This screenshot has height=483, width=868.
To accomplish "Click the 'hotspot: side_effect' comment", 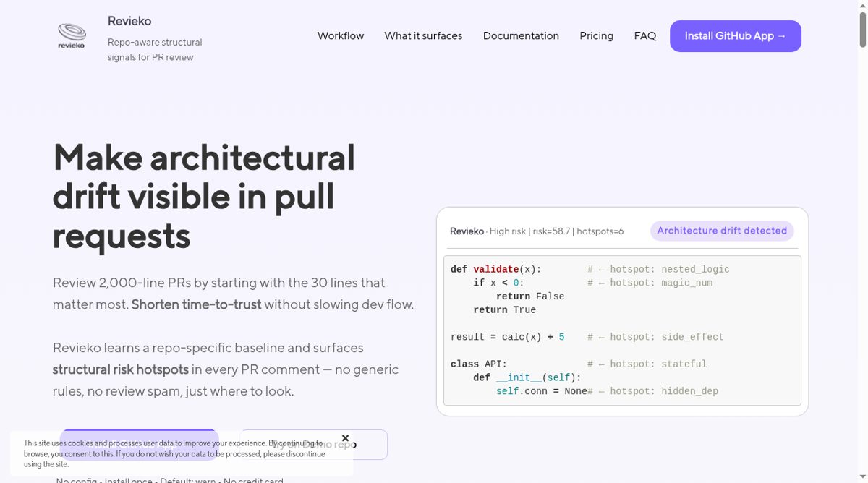I will 655,337.
